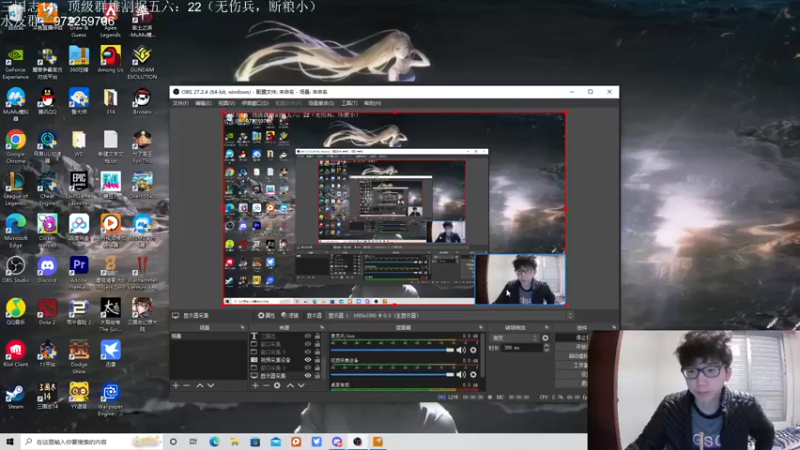Mute the 麦克风/Aux channel
This screenshot has width=800, height=450.
[x=461, y=350]
